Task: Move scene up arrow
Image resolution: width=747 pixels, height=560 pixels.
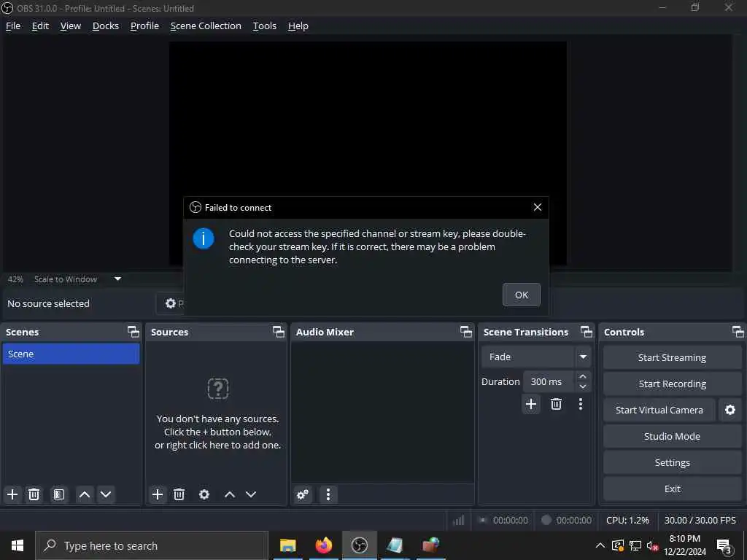Action: (x=85, y=494)
